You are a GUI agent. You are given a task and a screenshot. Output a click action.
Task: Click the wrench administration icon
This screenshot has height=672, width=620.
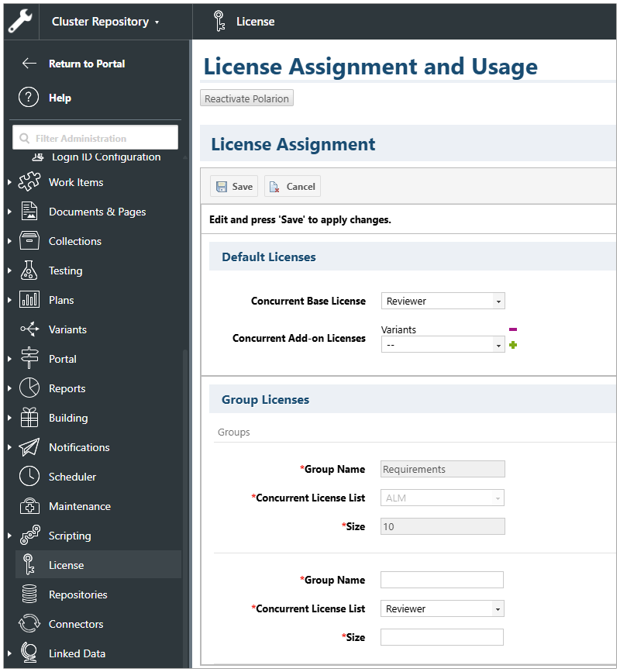point(19,21)
